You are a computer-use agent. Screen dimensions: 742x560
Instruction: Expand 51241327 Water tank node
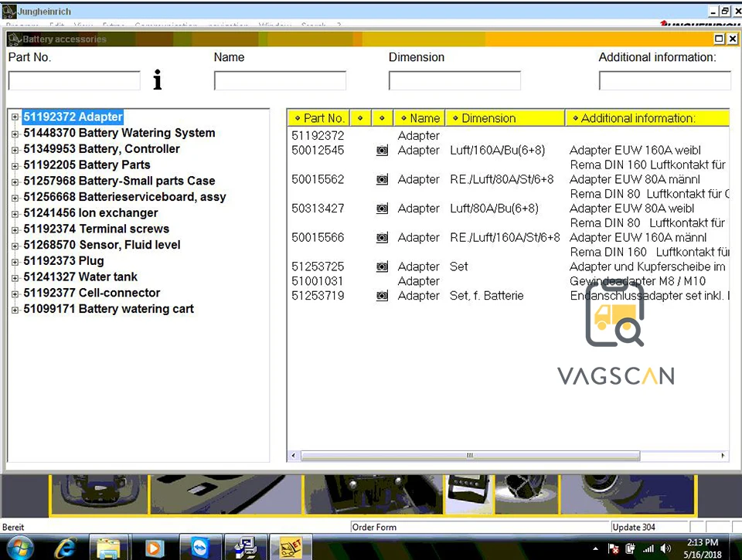15,278
